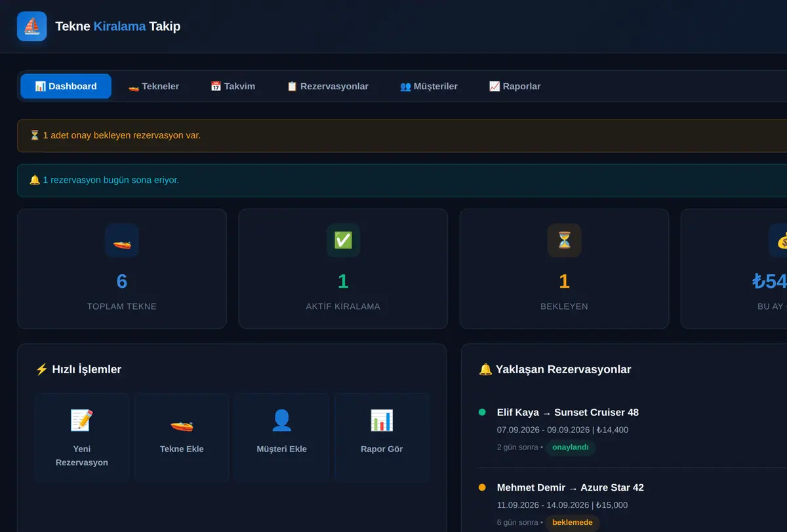Click the bell icon beside Yaklaşan Rezervasyonlar
The height and width of the screenshot is (532, 787).
click(x=485, y=369)
